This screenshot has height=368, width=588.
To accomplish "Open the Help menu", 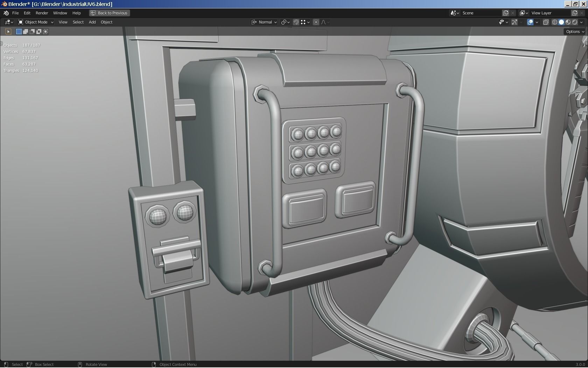I will pos(76,13).
